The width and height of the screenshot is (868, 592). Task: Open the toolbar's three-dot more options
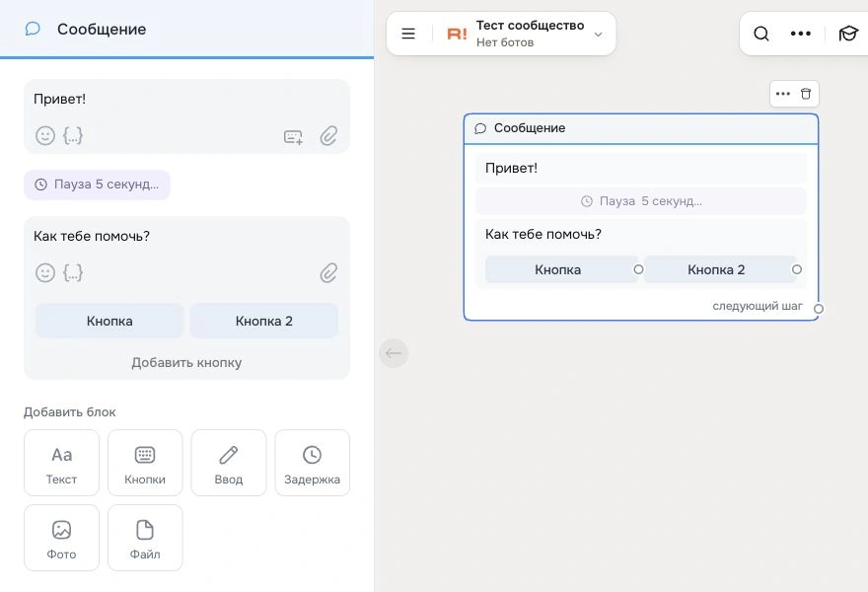pos(801,34)
